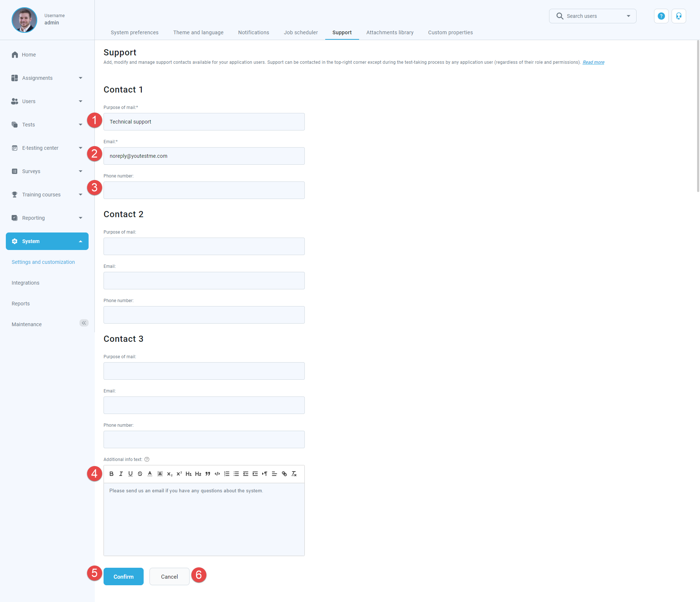
Task: Toggle italic formatting in the editor
Action: [121, 474]
